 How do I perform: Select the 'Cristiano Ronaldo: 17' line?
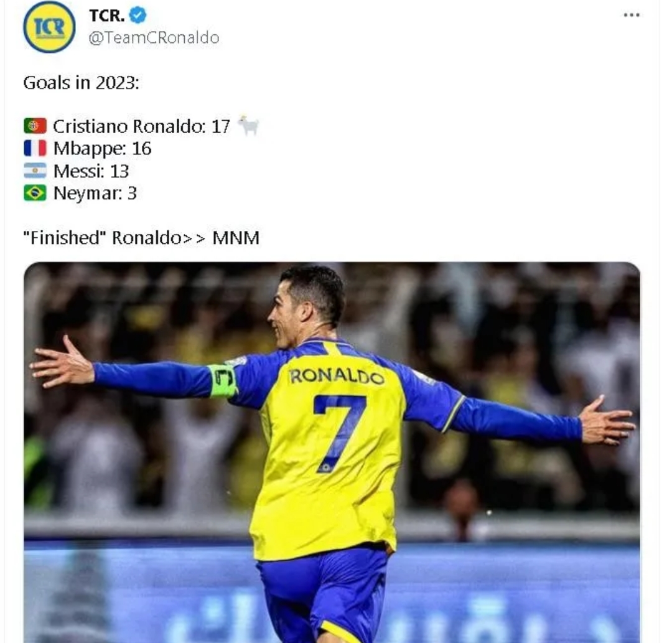[x=141, y=126]
